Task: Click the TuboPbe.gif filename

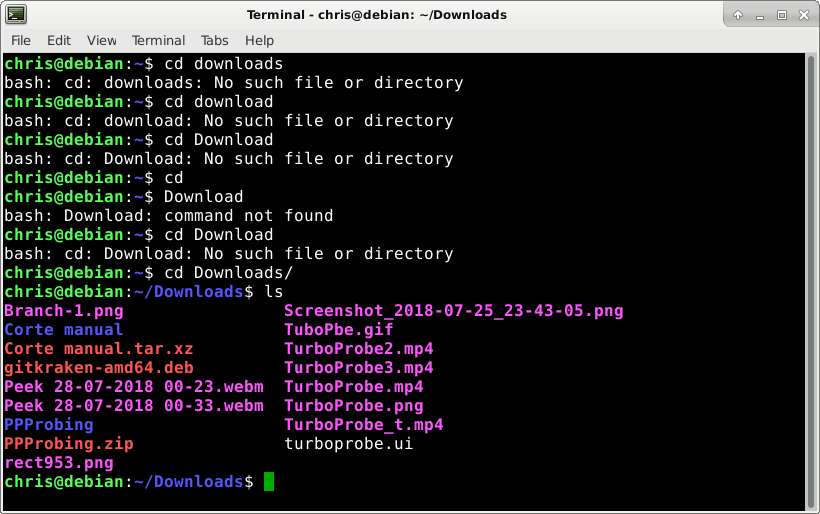Action: pos(338,329)
